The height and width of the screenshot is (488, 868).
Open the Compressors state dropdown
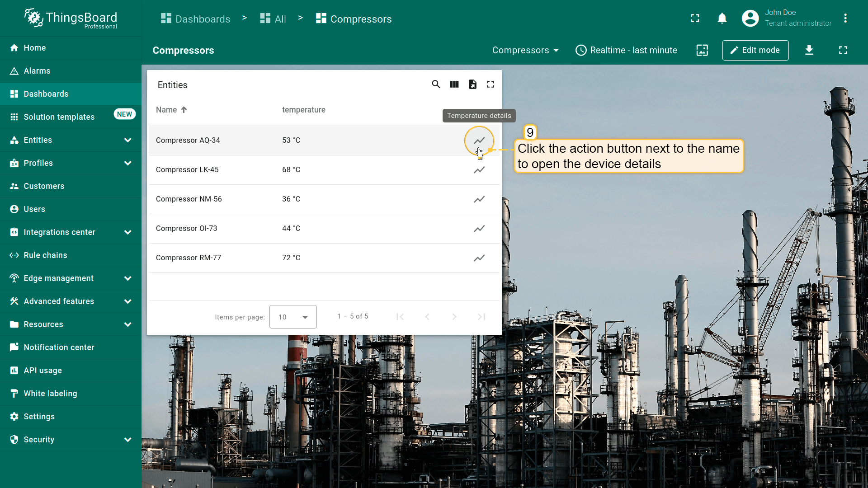point(525,50)
